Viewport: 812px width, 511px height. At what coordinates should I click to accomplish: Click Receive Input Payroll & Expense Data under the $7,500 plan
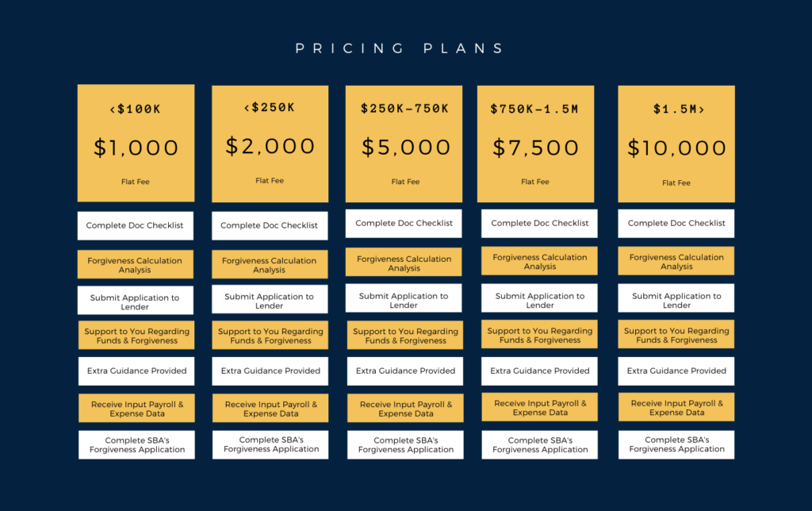(539, 407)
